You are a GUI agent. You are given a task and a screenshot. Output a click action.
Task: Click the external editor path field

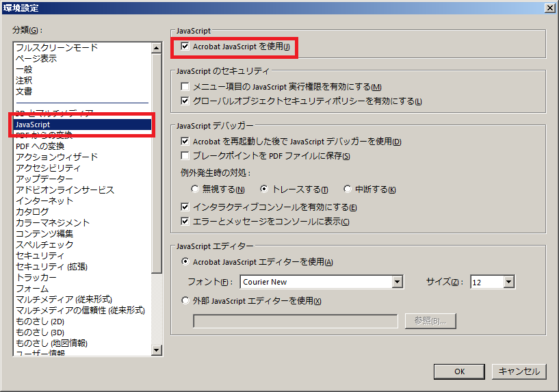(x=295, y=321)
